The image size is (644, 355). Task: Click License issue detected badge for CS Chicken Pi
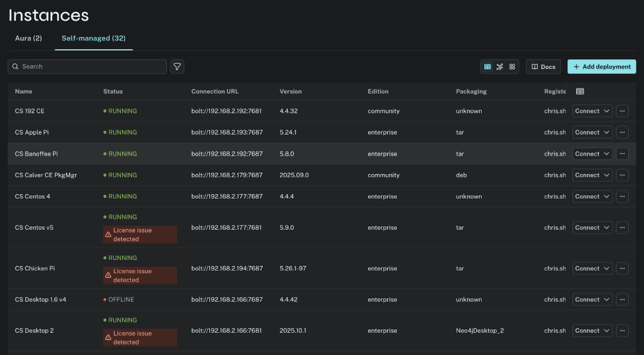140,275
